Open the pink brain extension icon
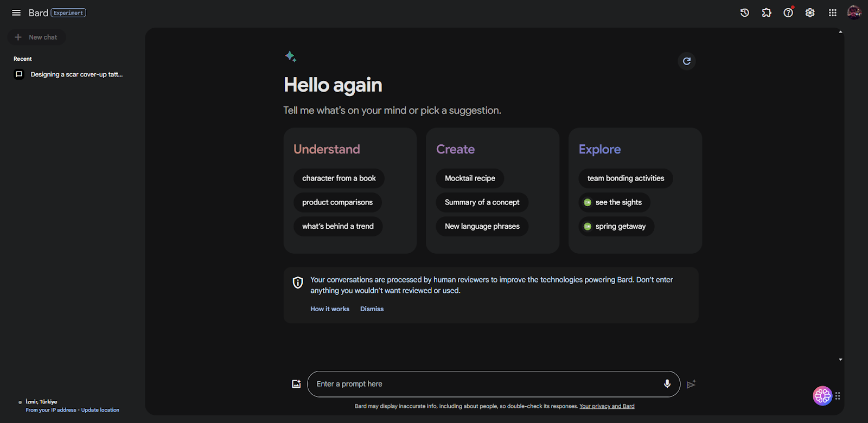This screenshot has width=868, height=423. pyautogui.click(x=822, y=396)
